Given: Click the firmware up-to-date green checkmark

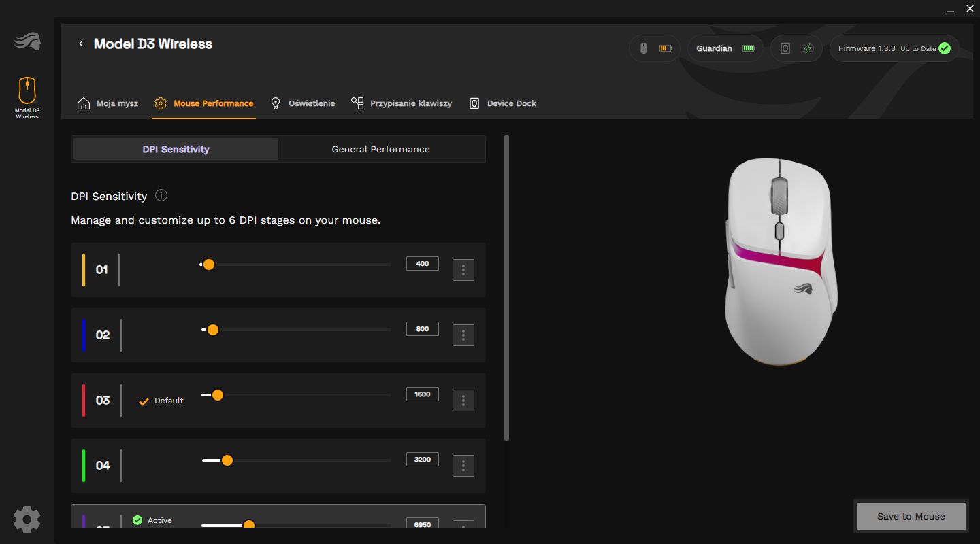Looking at the screenshot, I should 944,48.
